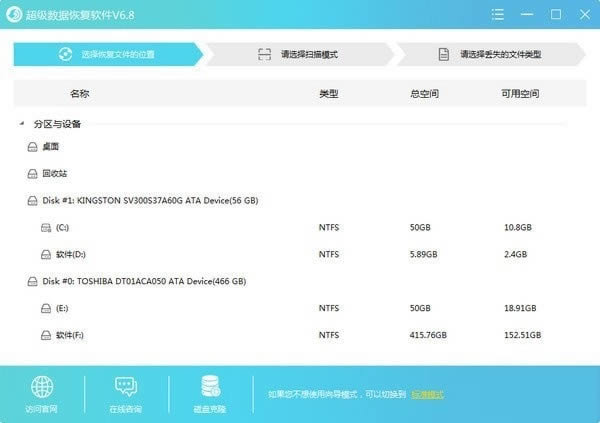Open the 磁盘克隆 database icon
Screen dimensions: 600x423
(210, 386)
